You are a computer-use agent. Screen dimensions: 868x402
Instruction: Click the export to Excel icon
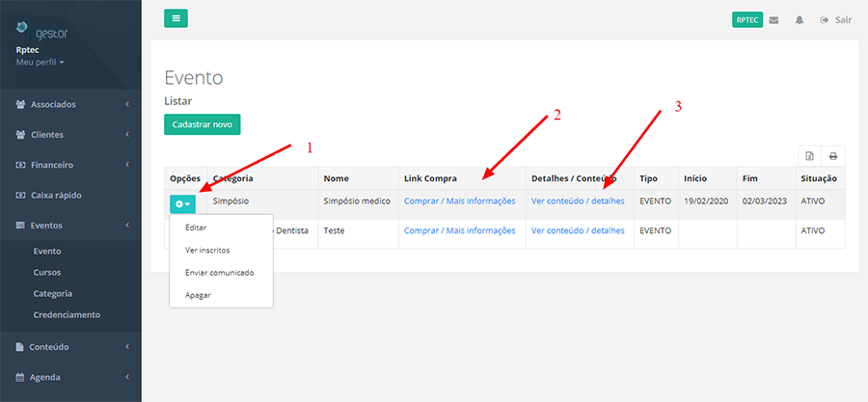tap(810, 155)
